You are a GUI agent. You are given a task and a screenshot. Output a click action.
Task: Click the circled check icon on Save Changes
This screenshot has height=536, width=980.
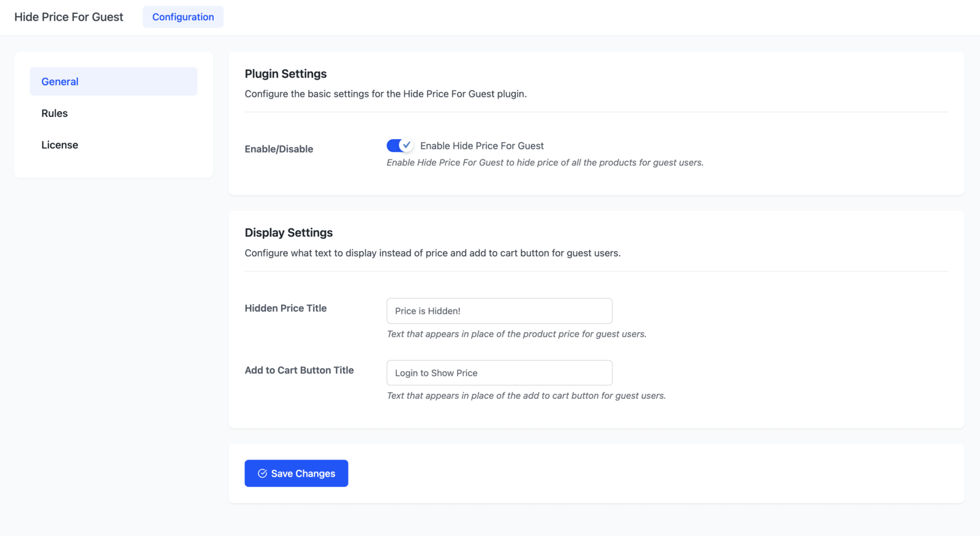point(262,473)
